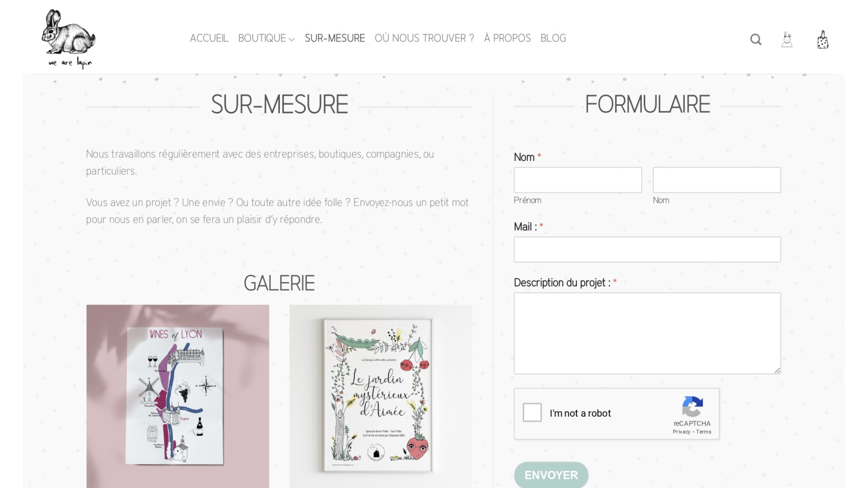
Task: Open reCAPTCHA Terms link
Action: 703,432
